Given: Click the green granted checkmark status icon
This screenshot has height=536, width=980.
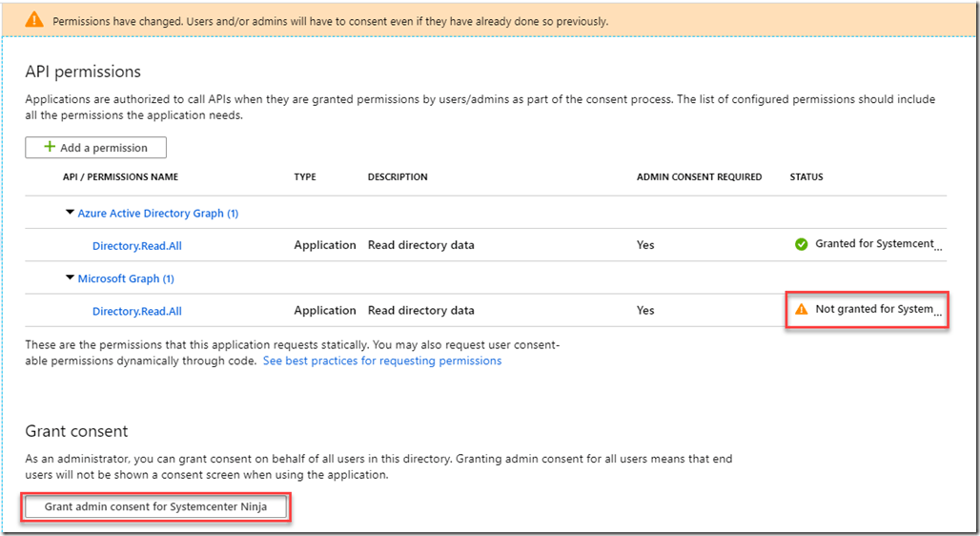Looking at the screenshot, I should point(801,244).
